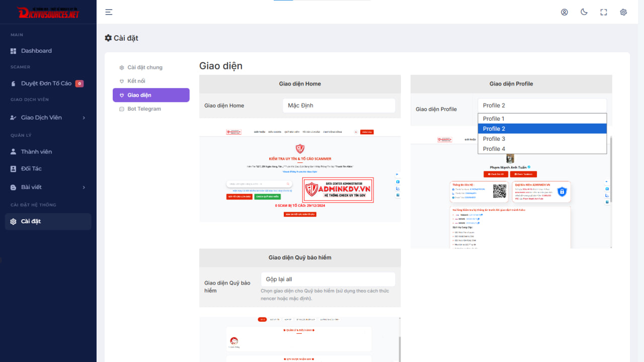Screen dimensions: 644x362
Task: Open the top-right settings gear icon
Action: click(x=623, y=12)
